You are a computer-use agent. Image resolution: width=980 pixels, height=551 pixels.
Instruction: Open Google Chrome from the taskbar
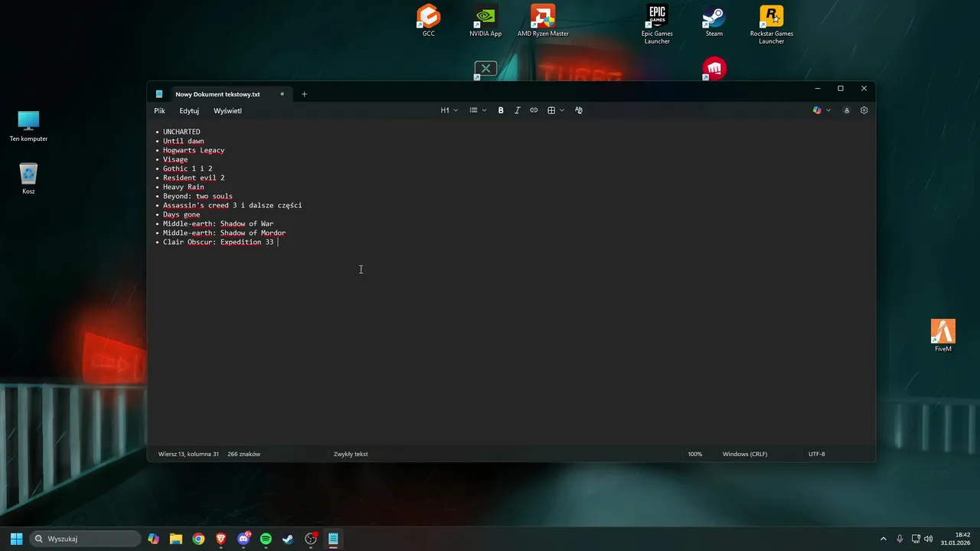click(198, 539)
